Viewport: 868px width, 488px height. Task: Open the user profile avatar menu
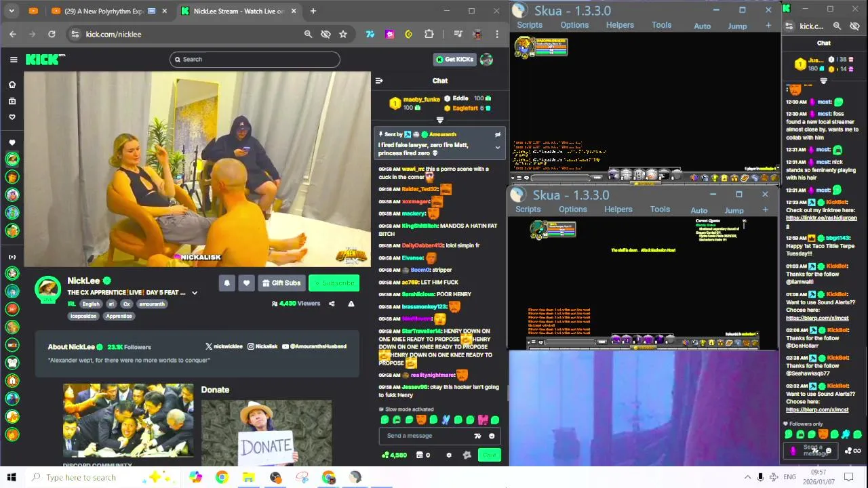pos(486,60)
